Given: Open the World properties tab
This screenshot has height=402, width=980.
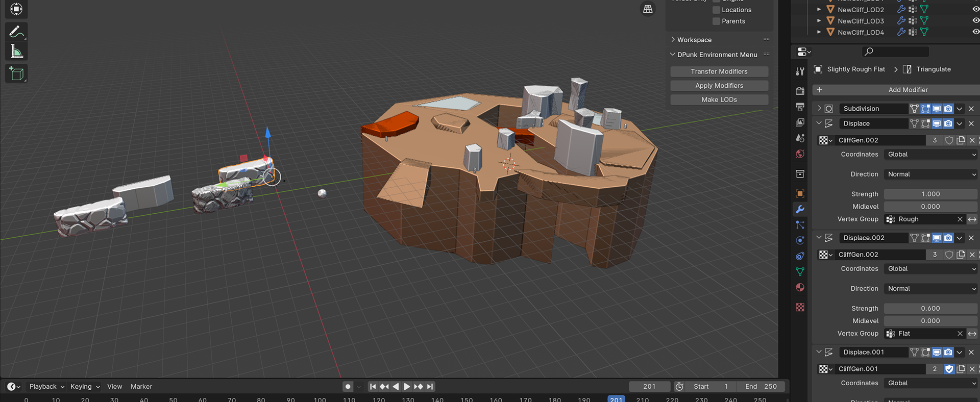Looking at the screenshot, I should (x=800, y=154).
